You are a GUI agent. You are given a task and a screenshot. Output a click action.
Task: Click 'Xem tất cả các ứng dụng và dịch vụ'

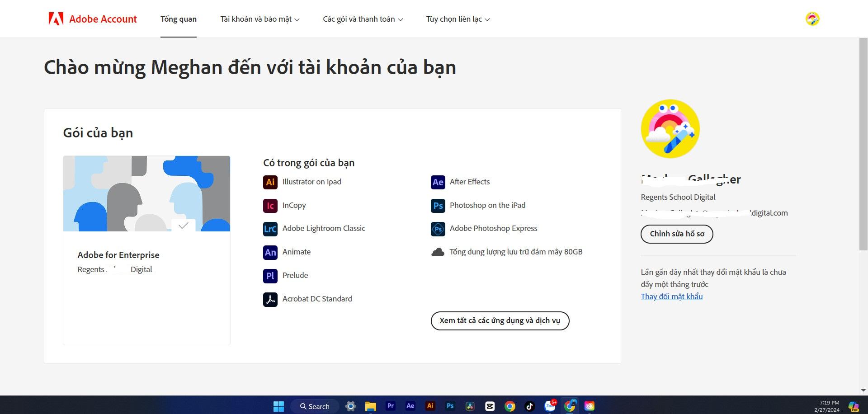[500, 321]
